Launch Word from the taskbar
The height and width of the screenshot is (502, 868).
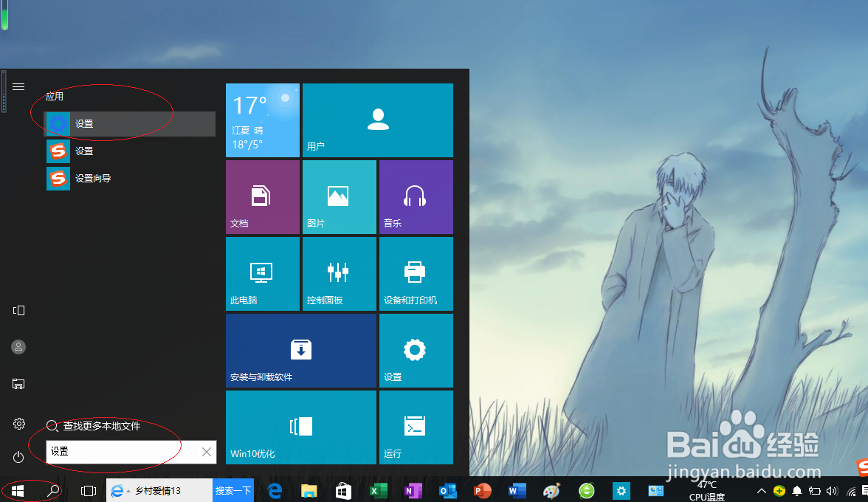click(x=517, y=490)
